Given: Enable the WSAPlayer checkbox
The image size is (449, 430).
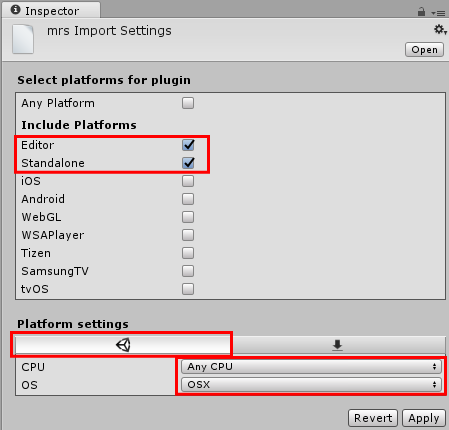Looking at the screenshot, I should click(188, 235).
